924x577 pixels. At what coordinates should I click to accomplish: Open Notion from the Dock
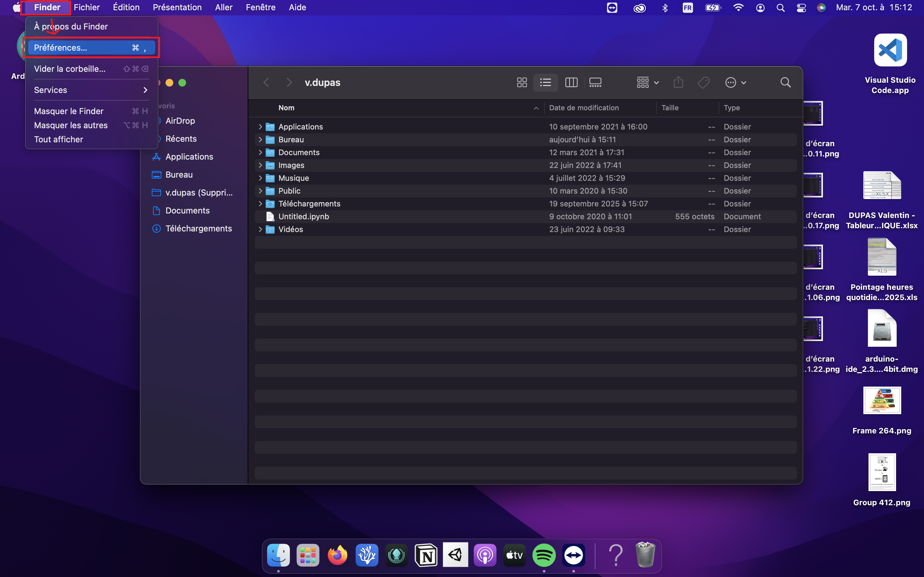(426, 555)
